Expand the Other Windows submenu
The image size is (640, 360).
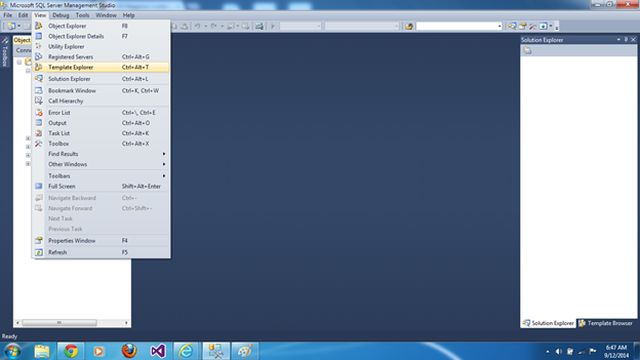101,164
